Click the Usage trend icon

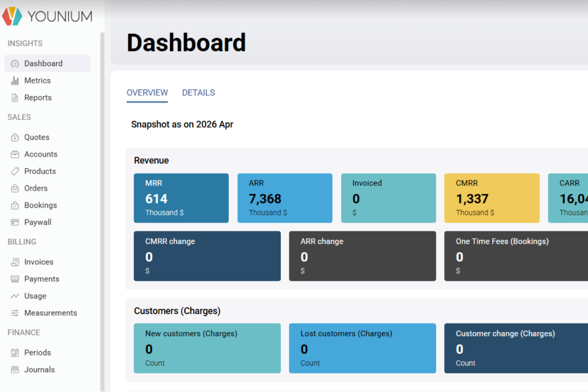coord(15,296)
